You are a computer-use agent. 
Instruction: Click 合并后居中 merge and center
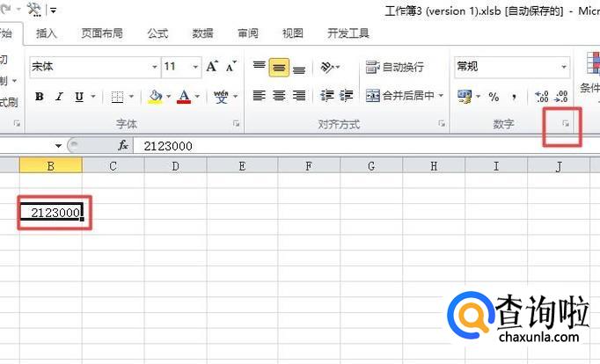(400, 96)
